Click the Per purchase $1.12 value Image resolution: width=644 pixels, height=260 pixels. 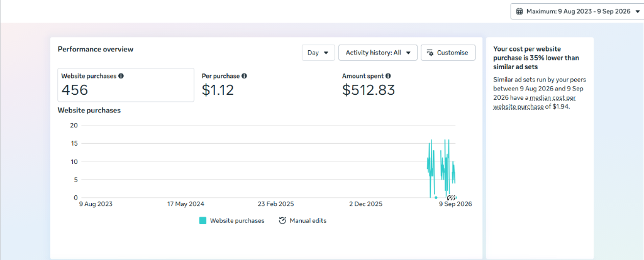218,90
